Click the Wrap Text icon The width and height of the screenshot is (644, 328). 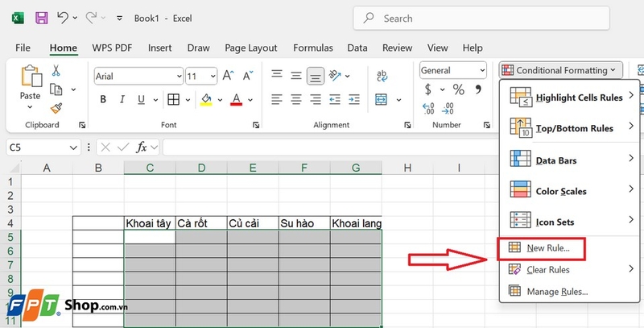382,76
